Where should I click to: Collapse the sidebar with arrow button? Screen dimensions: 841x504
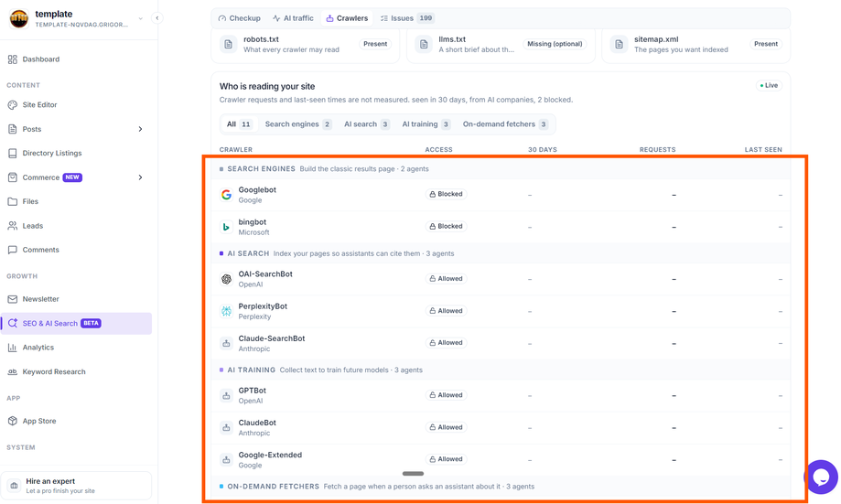[x=157, y=18]
